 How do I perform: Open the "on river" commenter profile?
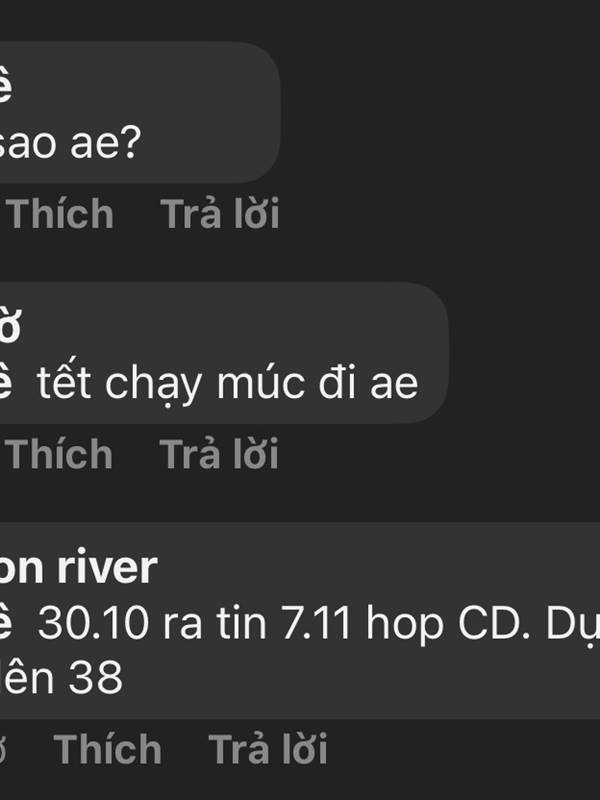click(x=78, y=567)
